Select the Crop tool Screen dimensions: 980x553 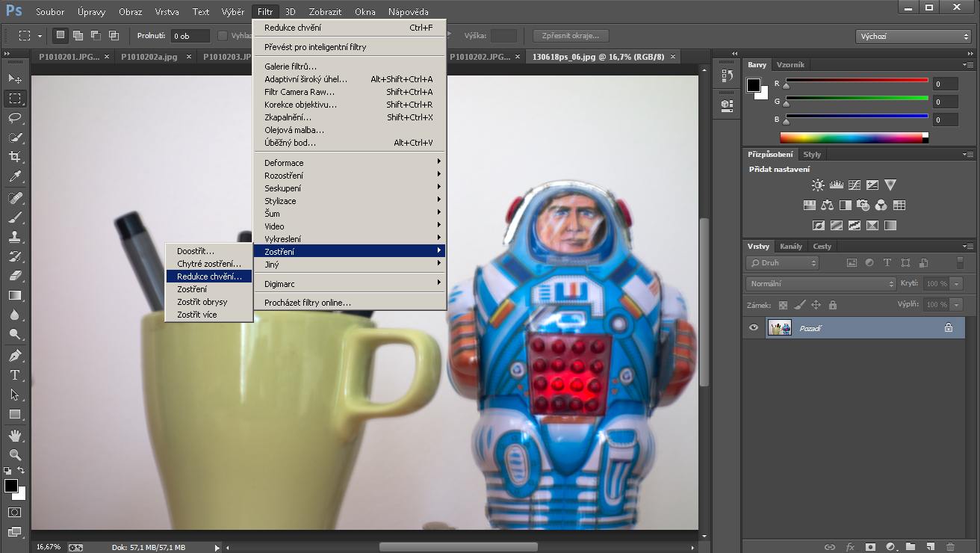(15, 157)
